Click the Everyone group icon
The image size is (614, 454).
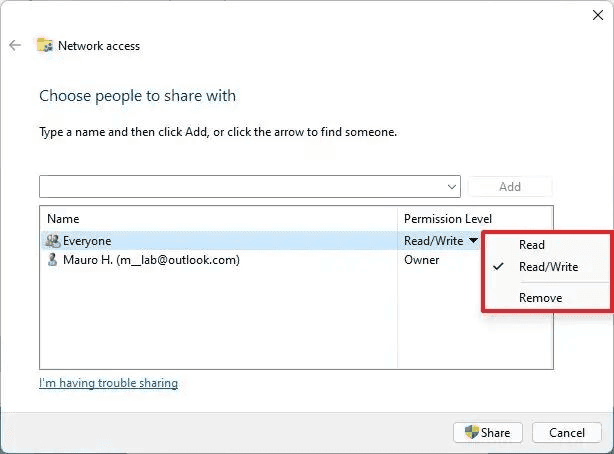[x=52, y=241]
